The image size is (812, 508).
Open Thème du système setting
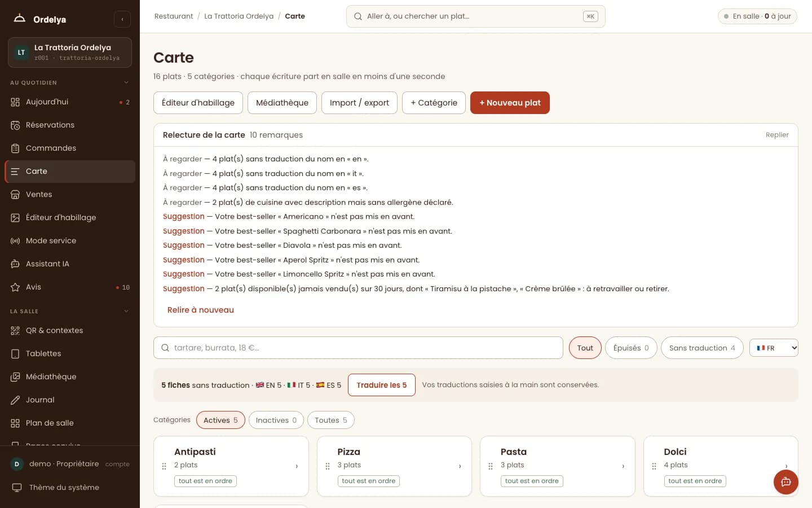[x=70, y=488]
